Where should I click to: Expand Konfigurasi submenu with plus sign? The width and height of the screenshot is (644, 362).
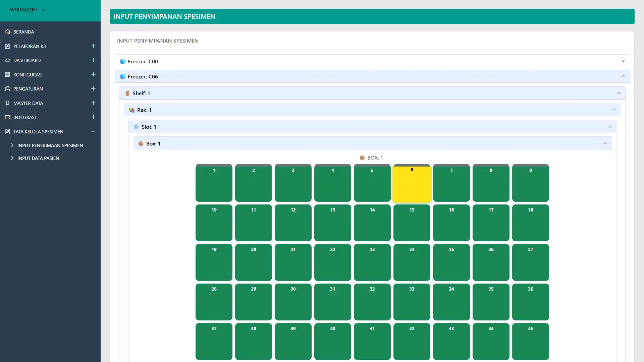[93, 74]
